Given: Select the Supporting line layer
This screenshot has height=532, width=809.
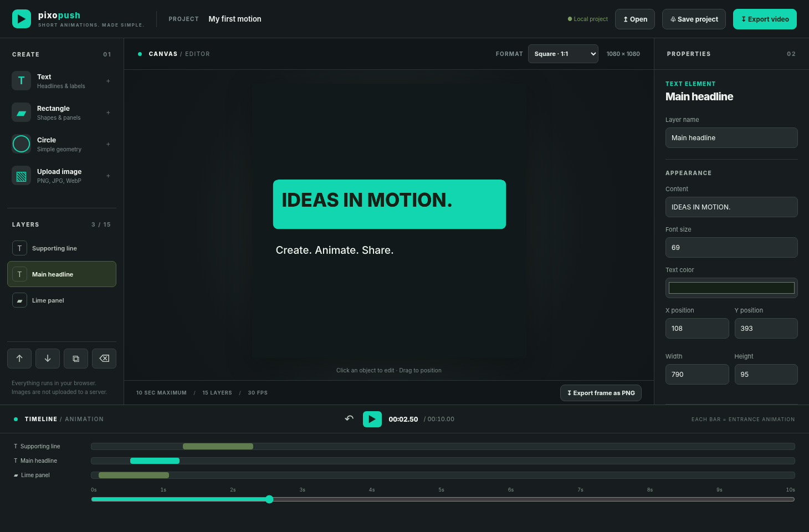Looking at the screenshot, I should 62,248.
